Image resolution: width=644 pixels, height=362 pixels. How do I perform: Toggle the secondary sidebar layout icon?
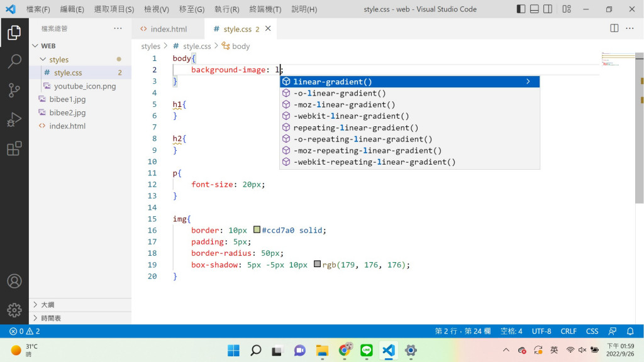548,9
